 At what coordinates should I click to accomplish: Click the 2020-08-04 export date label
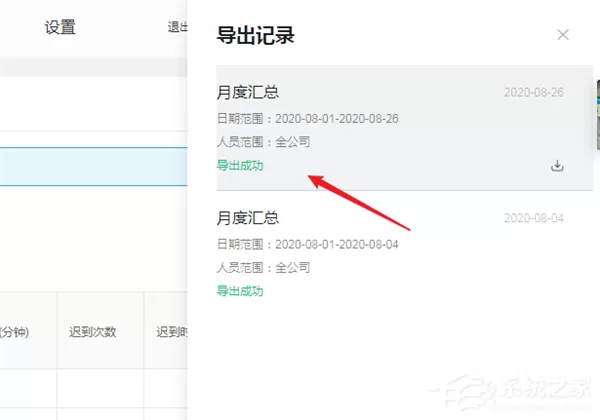click(533, 218)
